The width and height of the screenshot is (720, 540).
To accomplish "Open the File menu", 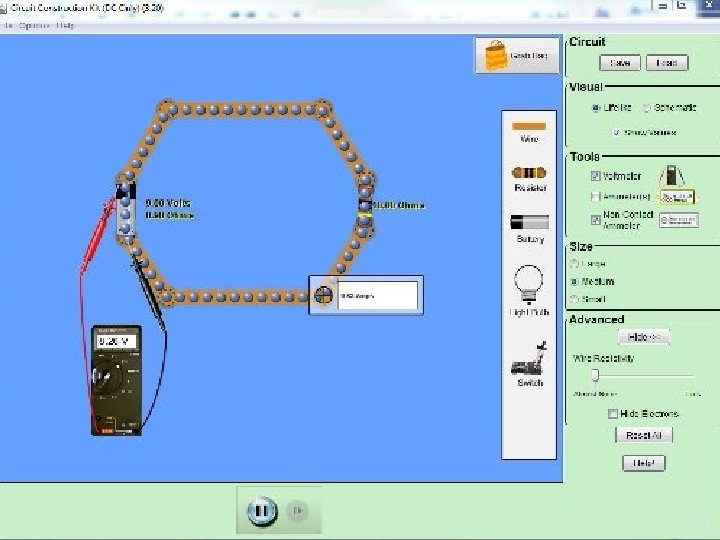I will pos(6,26).
